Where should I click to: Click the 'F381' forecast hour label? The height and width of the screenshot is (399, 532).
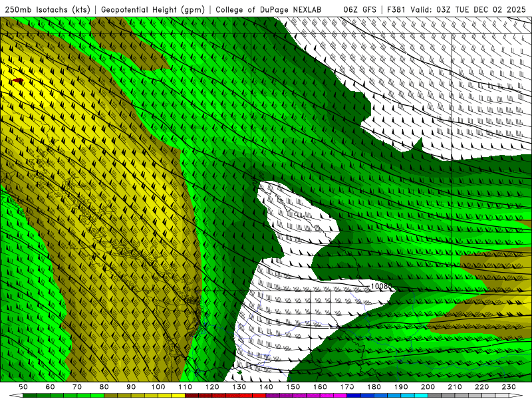(397, 9)
